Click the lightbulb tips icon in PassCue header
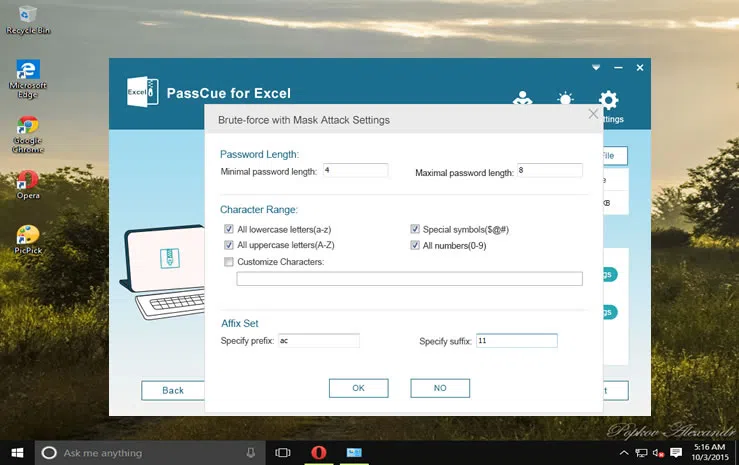739x465 pixels. tap(565, 99)
